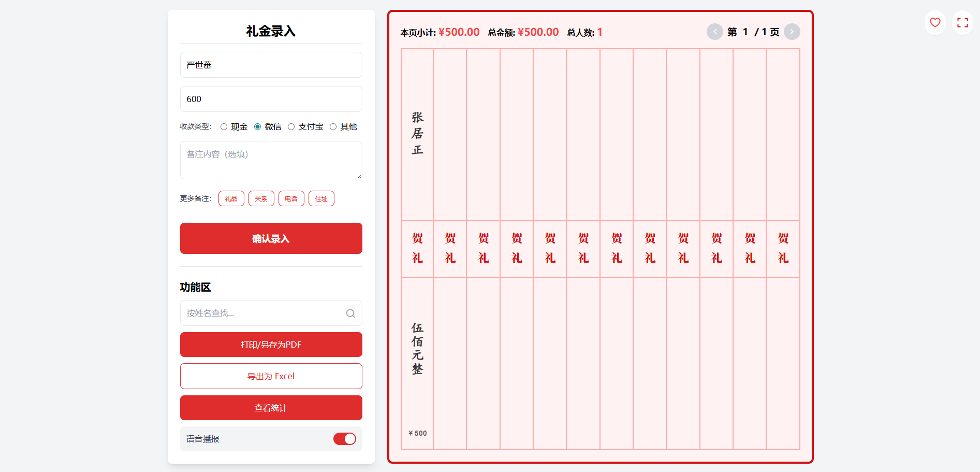This screenshot has height=472, width=980.
Task: Select the 现金 payment type
Action: (x=224, y=126)
